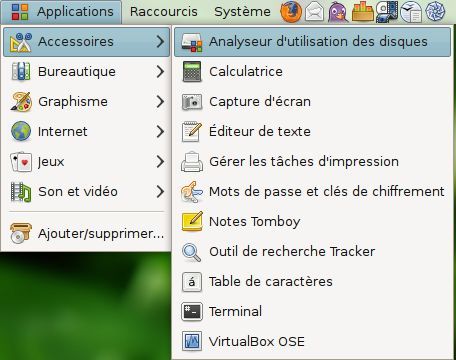Viewport: 456px width, 360px height.
Task: Click the clock and document panel icon
Action: 411,13
